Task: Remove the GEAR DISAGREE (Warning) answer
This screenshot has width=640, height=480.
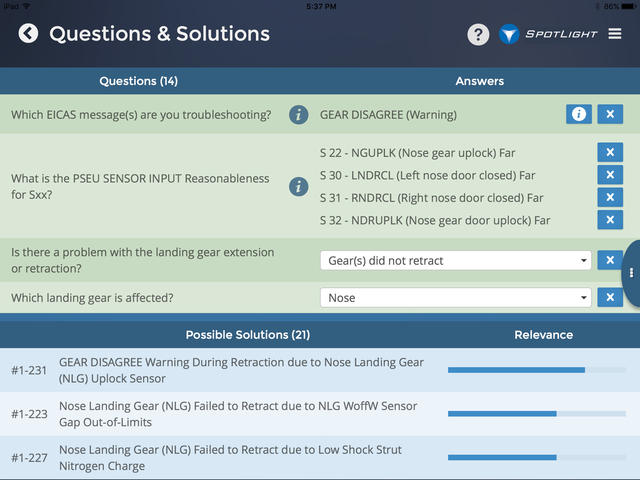Action: pyautogui.click(x=610, y=114)
